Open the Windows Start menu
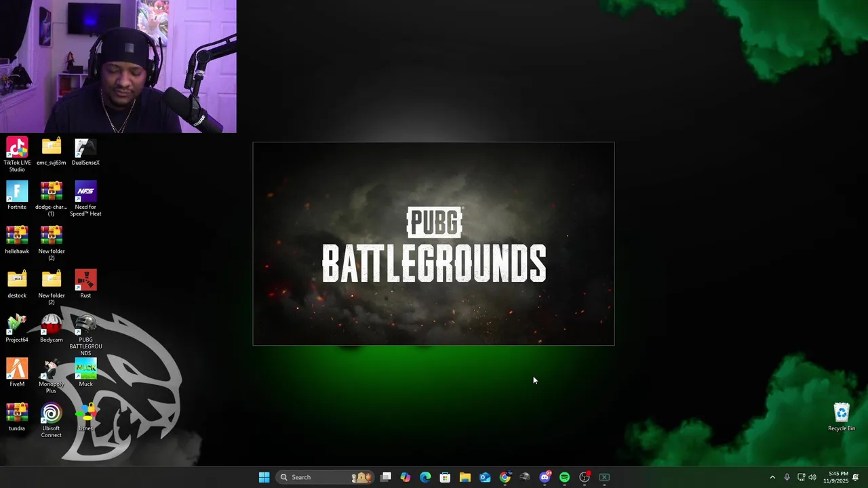 click(x=264, y=477)
